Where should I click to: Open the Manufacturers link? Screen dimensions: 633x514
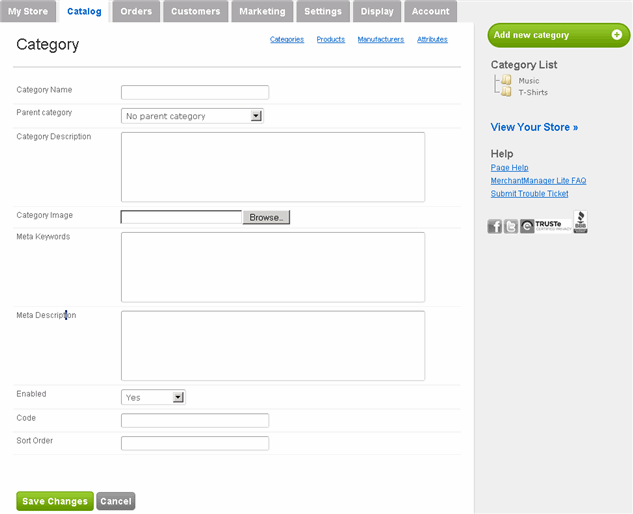click(380, 40)
